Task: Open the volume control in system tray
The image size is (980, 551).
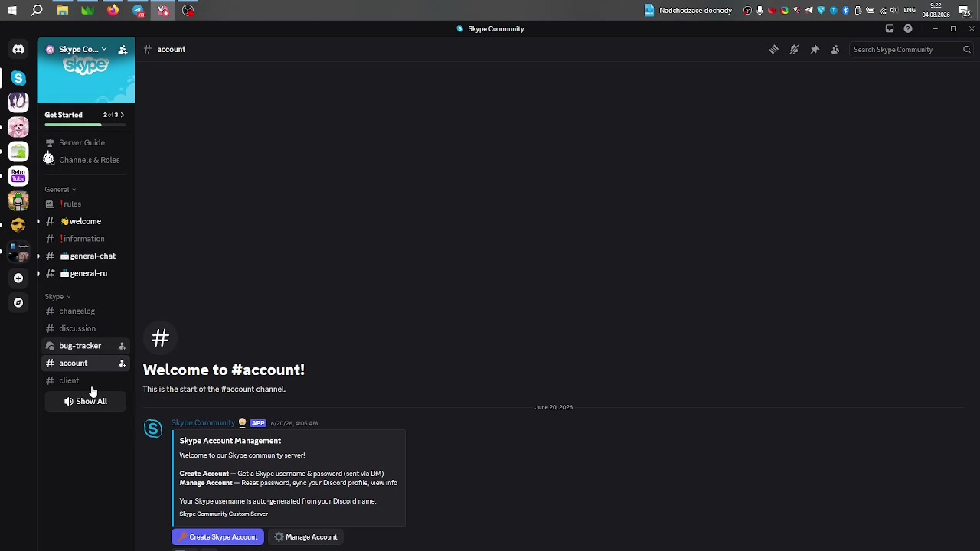Action: (893, 10)
